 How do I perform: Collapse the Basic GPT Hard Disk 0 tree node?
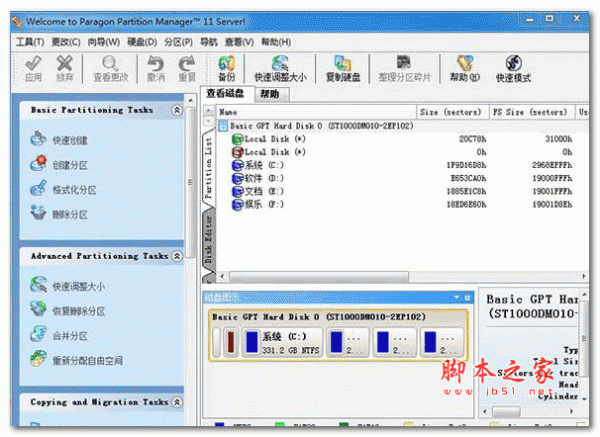(223, 127)
